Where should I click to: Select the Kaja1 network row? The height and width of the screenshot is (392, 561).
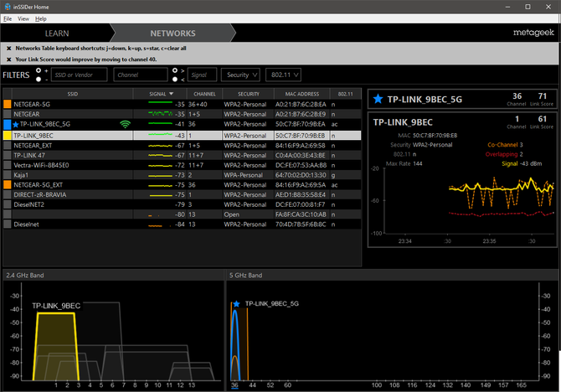[x=182, y=175]
